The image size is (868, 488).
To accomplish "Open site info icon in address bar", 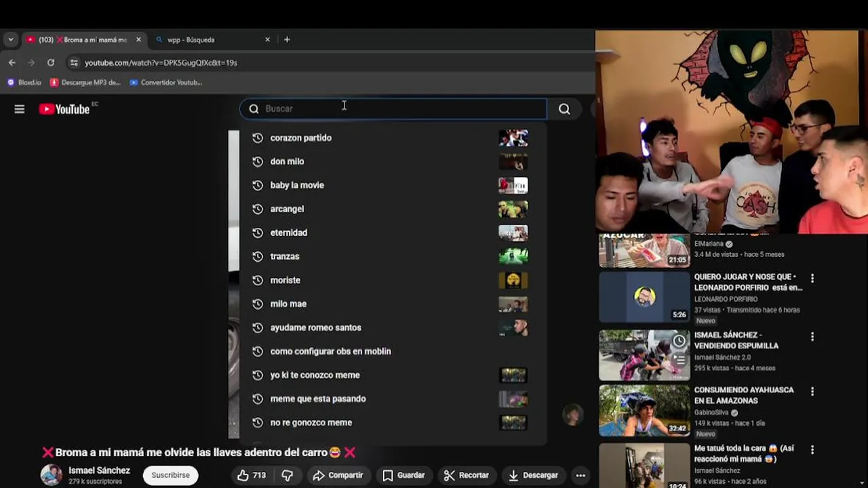I will click(74, 62).
